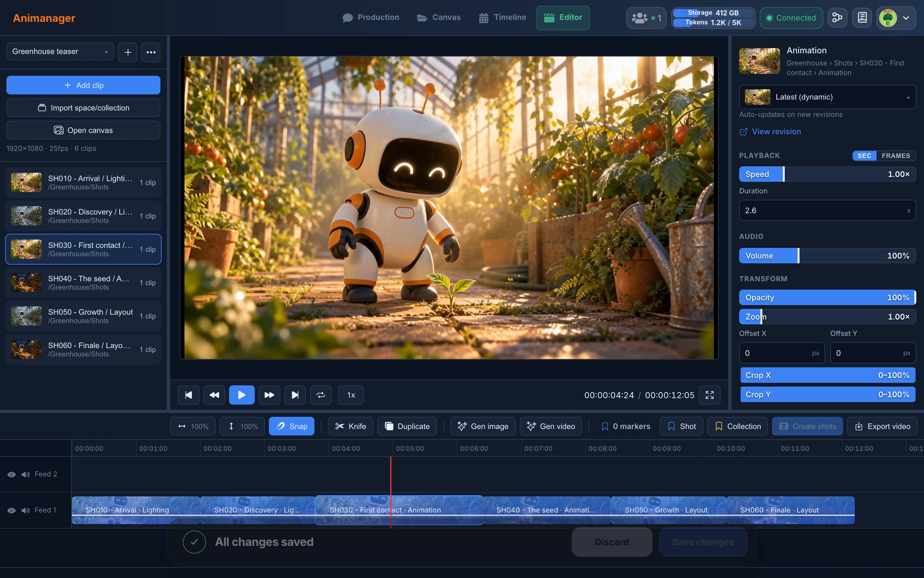The height and width of the screenshot is (578, 924).
Task: Skip to start of the sequence
Action: [x=189, y=395]
